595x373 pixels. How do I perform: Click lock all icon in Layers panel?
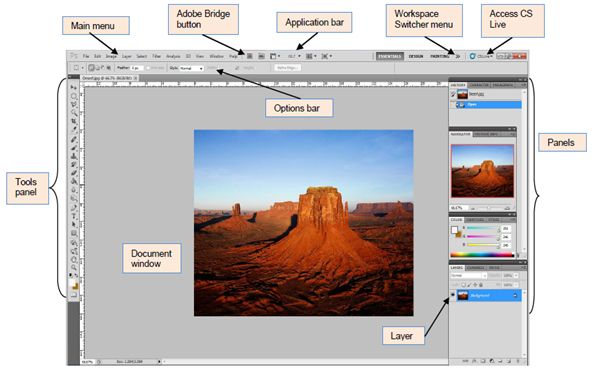481,285
